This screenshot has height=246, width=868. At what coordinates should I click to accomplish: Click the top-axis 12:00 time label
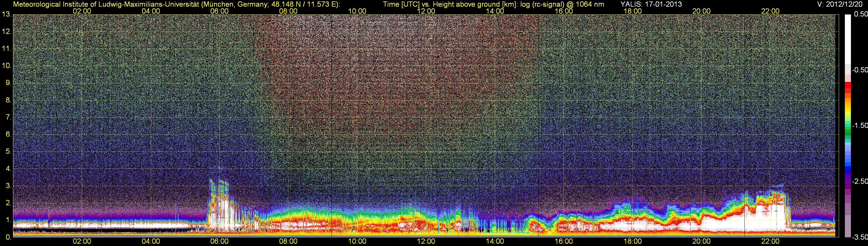pyautogui.click(x=426, y=11)
